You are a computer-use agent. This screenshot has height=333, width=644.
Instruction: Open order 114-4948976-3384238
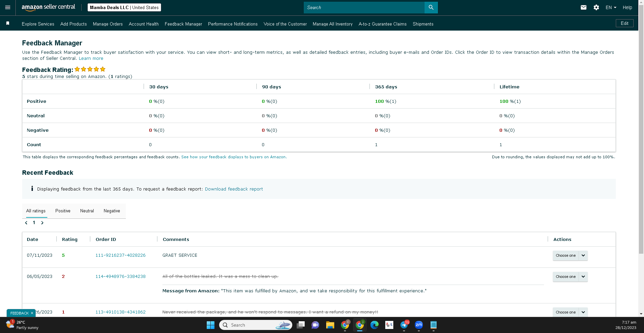[x=120, y=277]
